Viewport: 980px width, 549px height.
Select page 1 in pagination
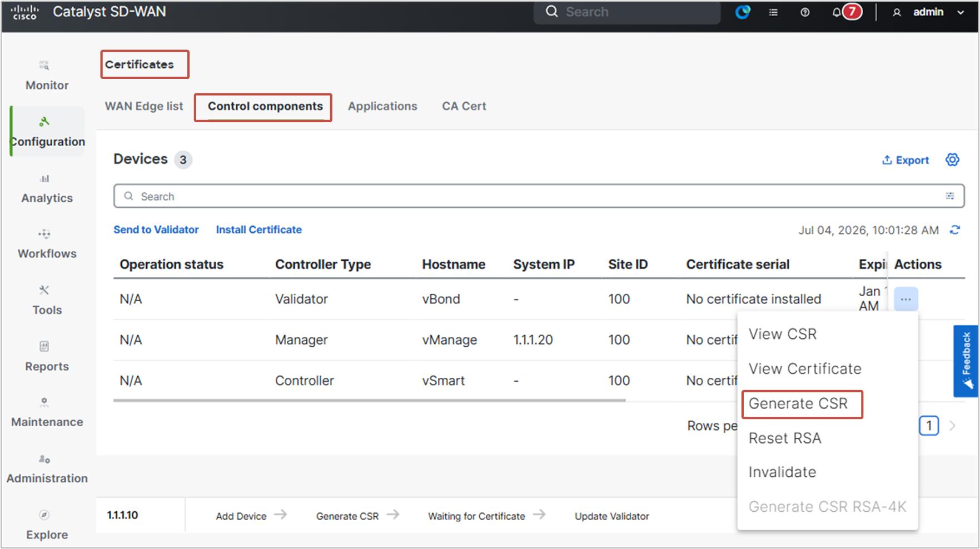point(929,426)
